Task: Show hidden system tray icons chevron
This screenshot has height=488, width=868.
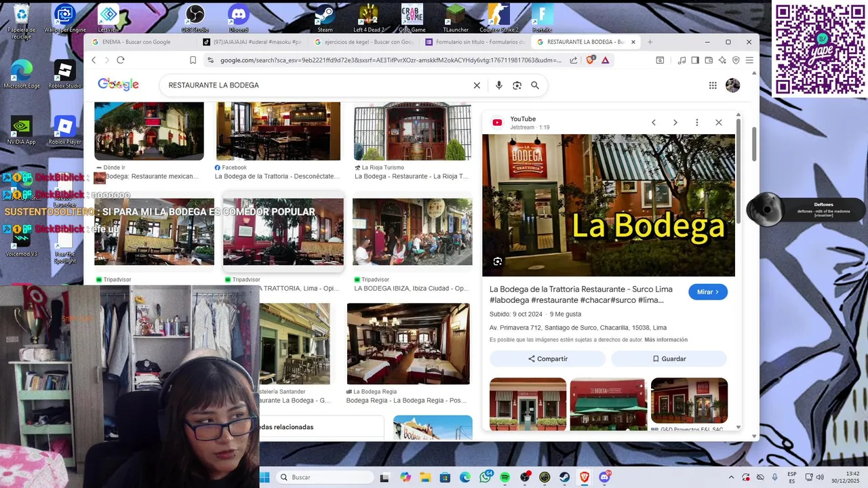Action: coord(731,477)
